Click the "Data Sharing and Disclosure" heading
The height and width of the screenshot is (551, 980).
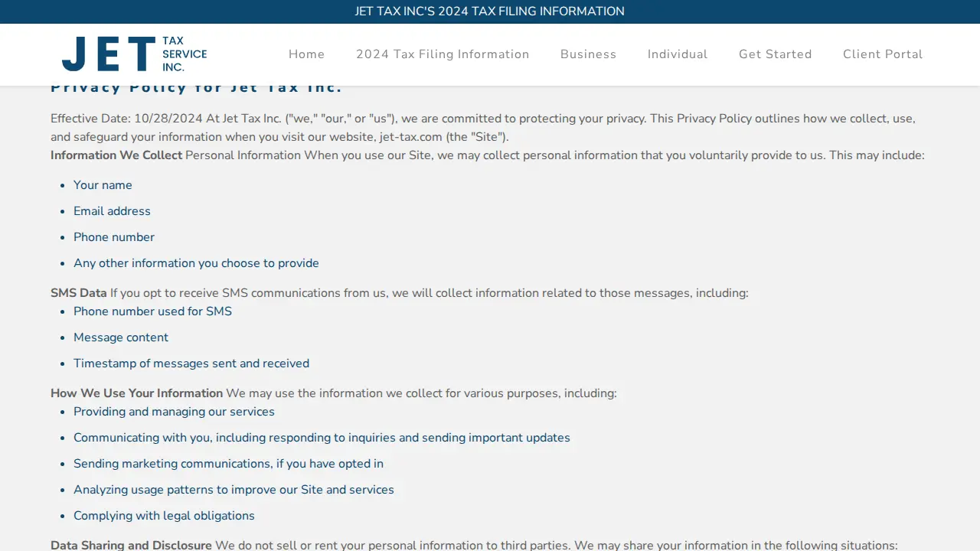pyautogui.click(x=131, y=546)
